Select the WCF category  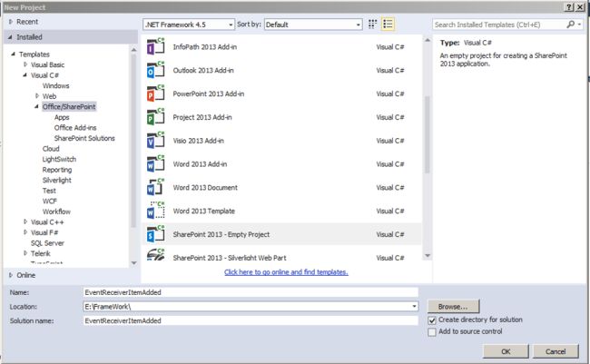point(50,201)
